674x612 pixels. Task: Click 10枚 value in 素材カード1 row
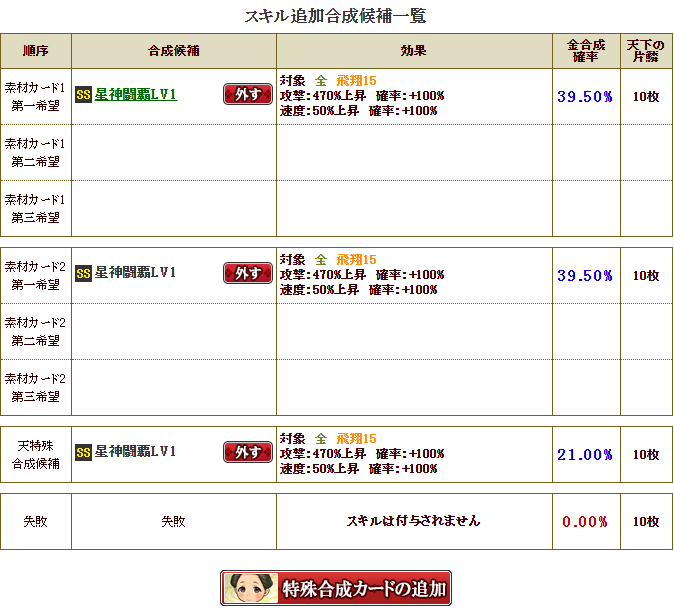(x=646, y=97)
